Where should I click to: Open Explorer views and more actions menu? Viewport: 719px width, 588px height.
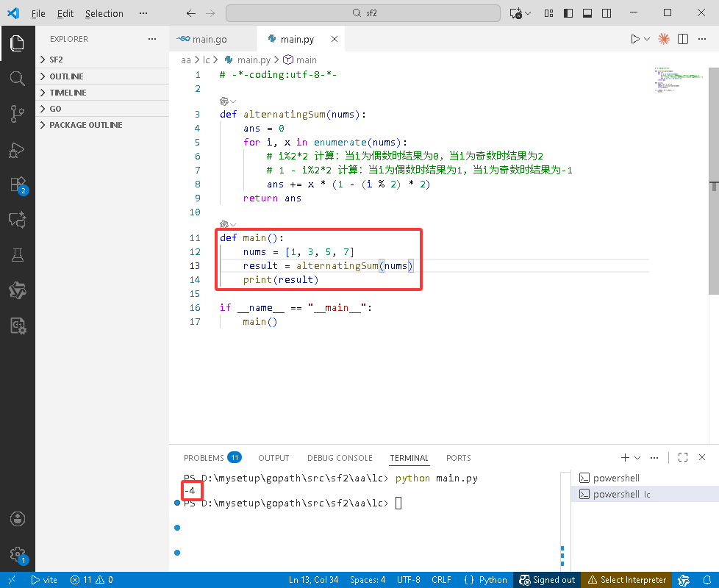[x=152, y=39]
